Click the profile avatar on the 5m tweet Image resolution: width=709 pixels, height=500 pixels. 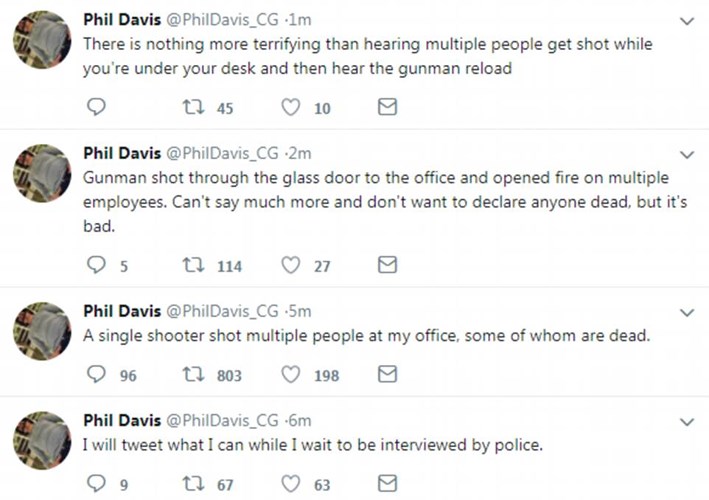click(40, 332)
